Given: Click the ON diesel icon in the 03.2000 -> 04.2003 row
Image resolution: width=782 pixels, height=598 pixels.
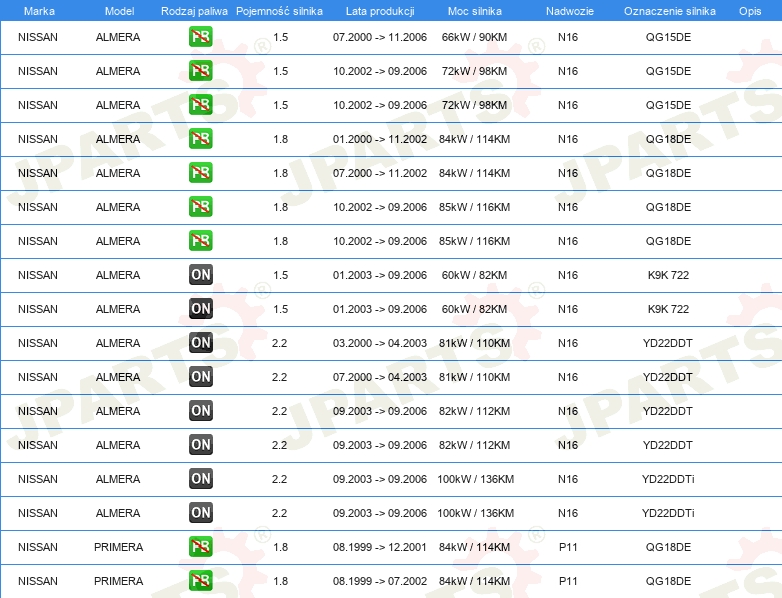Looking at the screenshot, I should (200, 343).
